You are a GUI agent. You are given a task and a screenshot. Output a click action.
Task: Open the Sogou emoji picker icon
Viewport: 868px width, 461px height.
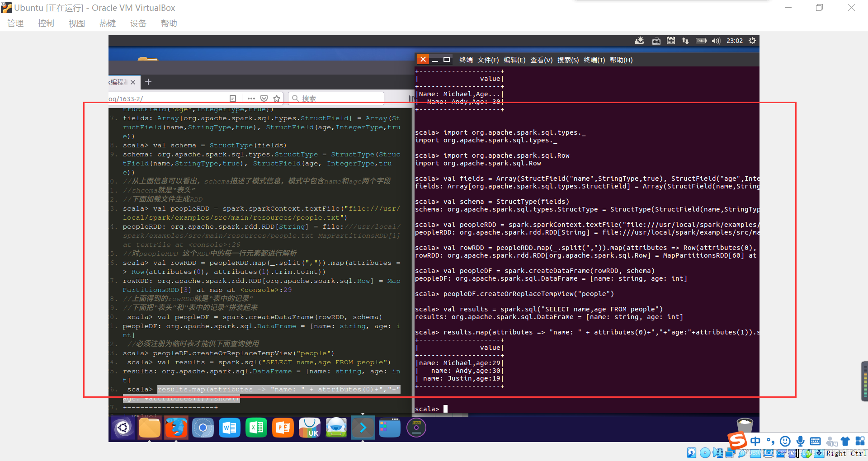click(x=785, y=442)
